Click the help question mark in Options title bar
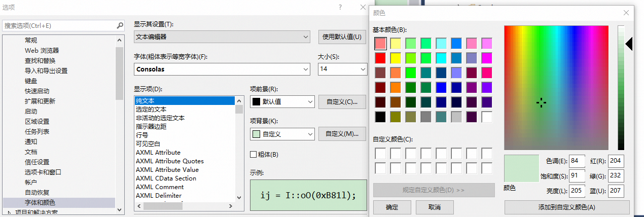 340,7
